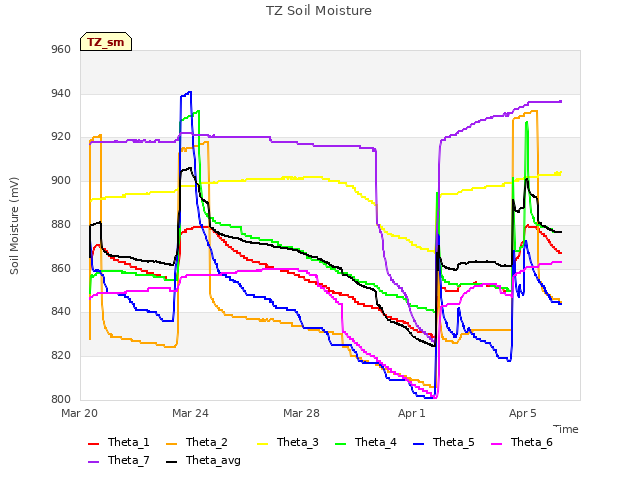Click the chart title TZ Soil Moisture
640x480 pixels.
[319, 11]
